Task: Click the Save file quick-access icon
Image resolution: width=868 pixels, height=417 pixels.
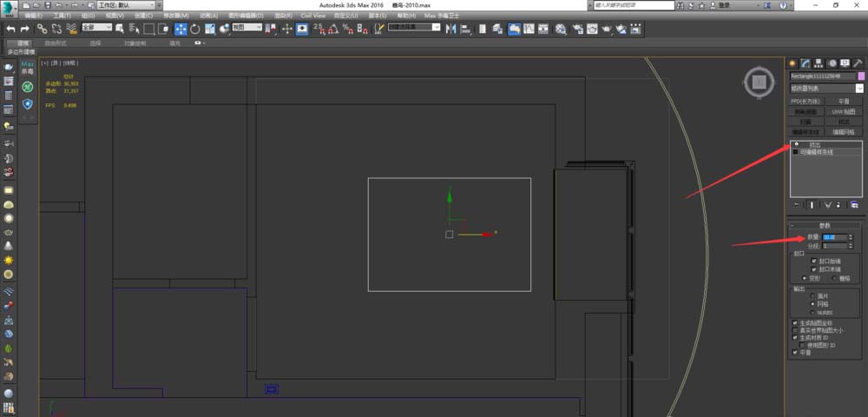Action: click(48, 5)
